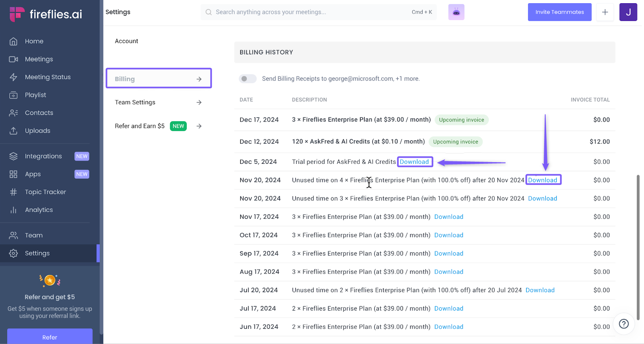Download the Oct 17, 2024 invoice
Screen dimensions: 644x344
448,235
